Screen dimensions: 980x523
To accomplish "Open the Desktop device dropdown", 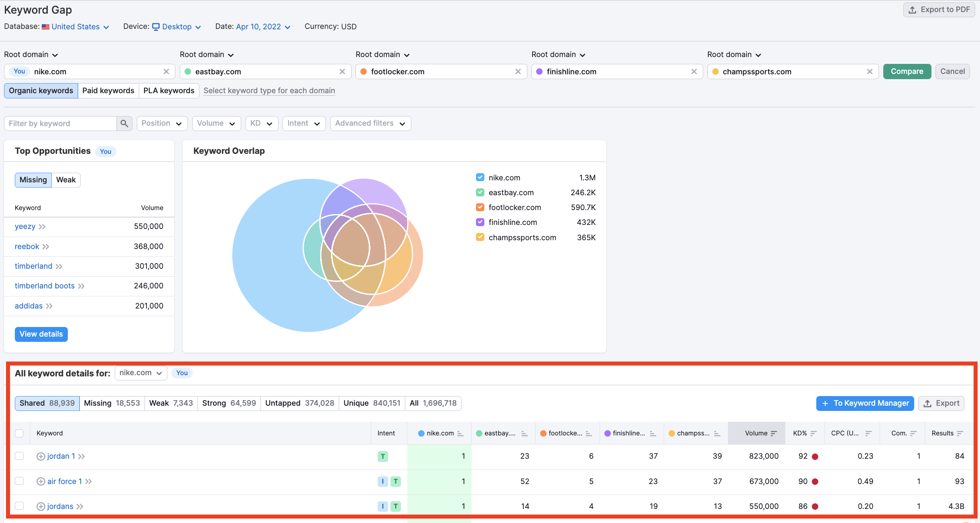I will (x=177, y=27).
